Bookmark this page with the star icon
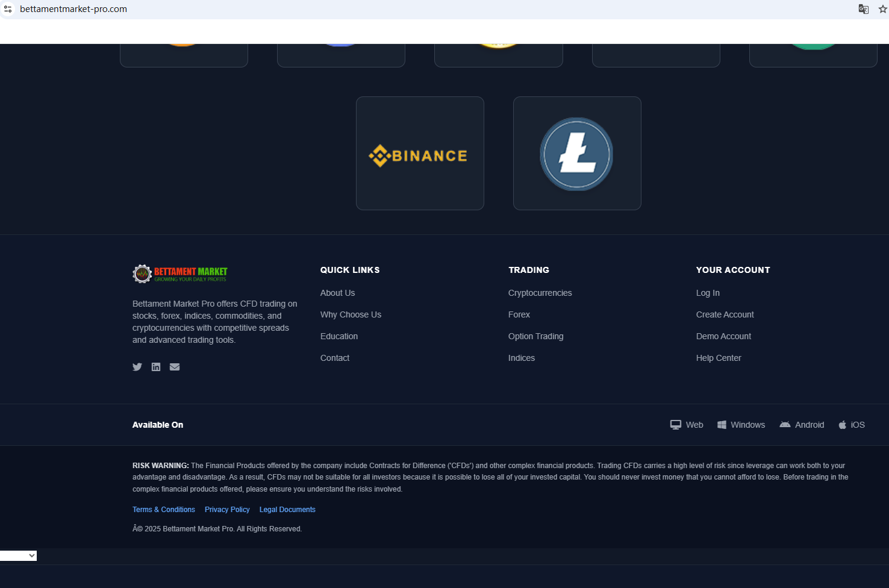Screen dimensions: 889x588 pos(883,9)
